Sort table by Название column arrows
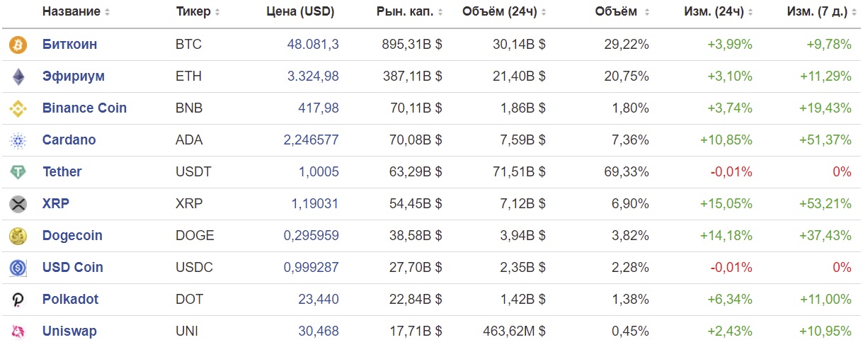 [x=108, y=12]
